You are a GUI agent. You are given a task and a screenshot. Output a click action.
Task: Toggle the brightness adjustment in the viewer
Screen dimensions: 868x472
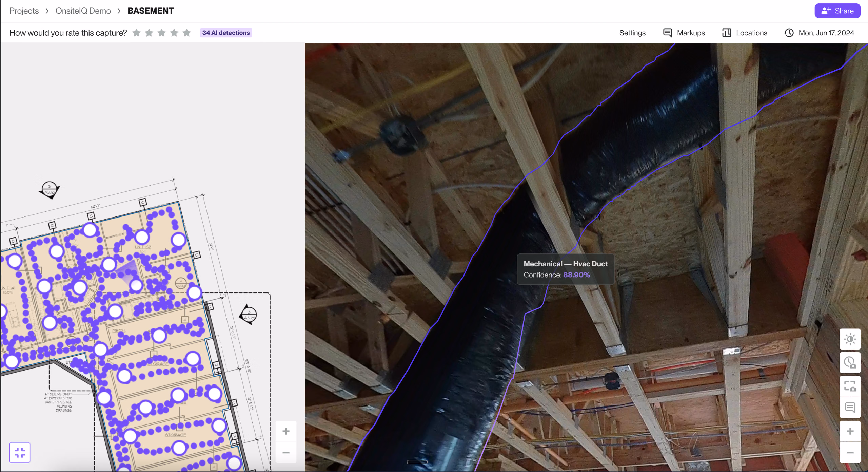850,339
